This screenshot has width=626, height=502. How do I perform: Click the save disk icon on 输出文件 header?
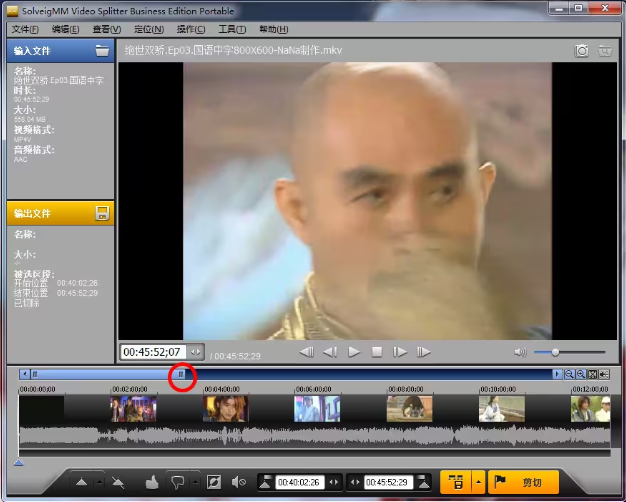[x=102, y=213]
